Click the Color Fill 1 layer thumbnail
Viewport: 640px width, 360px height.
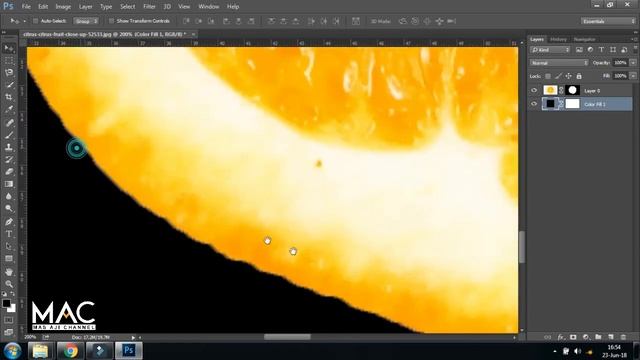[550, 104]
